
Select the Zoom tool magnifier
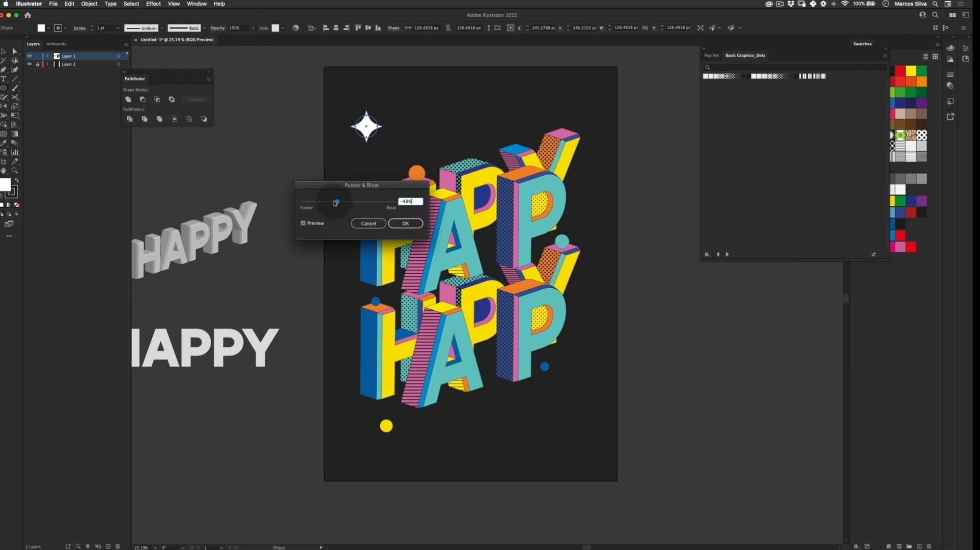15,171
